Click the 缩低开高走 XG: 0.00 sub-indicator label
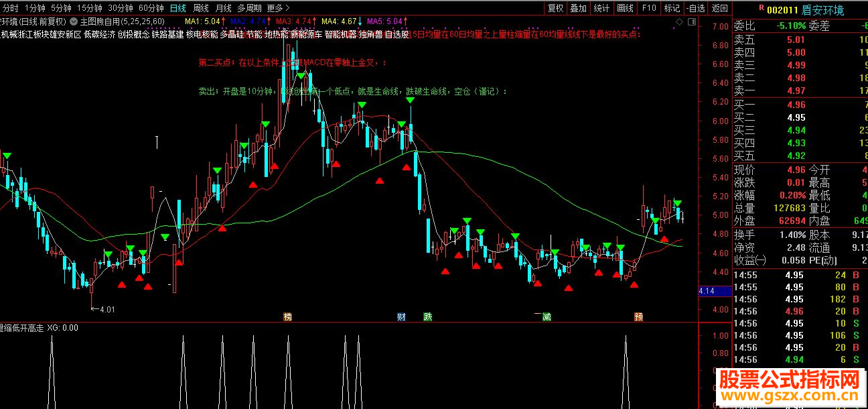Screen dimensions: 868x409 [x=40, y=328]
